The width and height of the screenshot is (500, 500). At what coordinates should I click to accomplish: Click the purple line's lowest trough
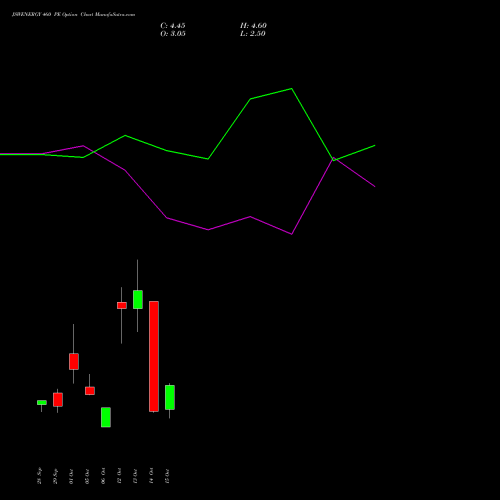(x=292, y=234)
